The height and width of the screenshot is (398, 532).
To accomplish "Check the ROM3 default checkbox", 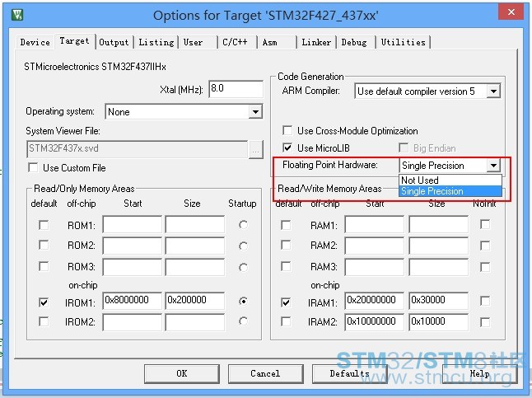I will (x=44, y=266).
